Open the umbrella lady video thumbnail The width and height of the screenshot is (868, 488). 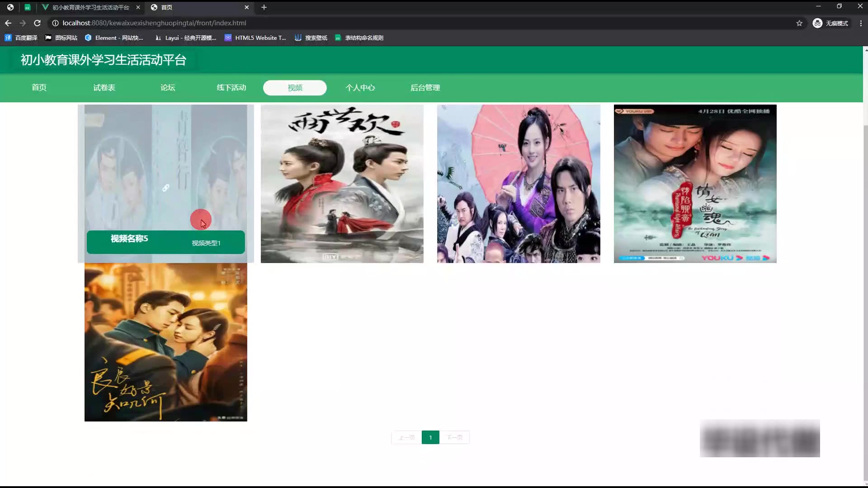[x=519, y=184]
